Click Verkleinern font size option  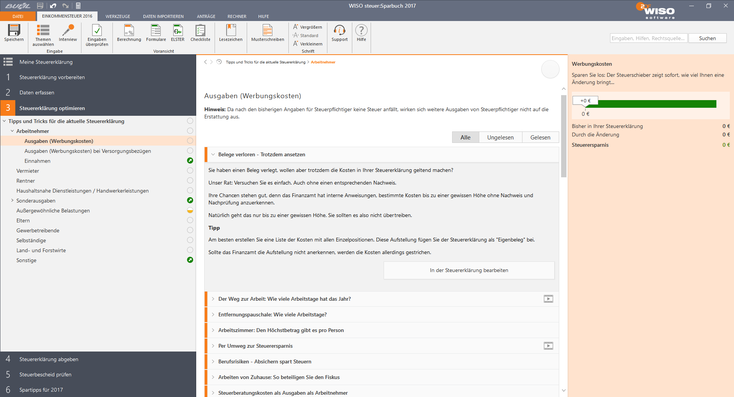(x=308, y=44)
